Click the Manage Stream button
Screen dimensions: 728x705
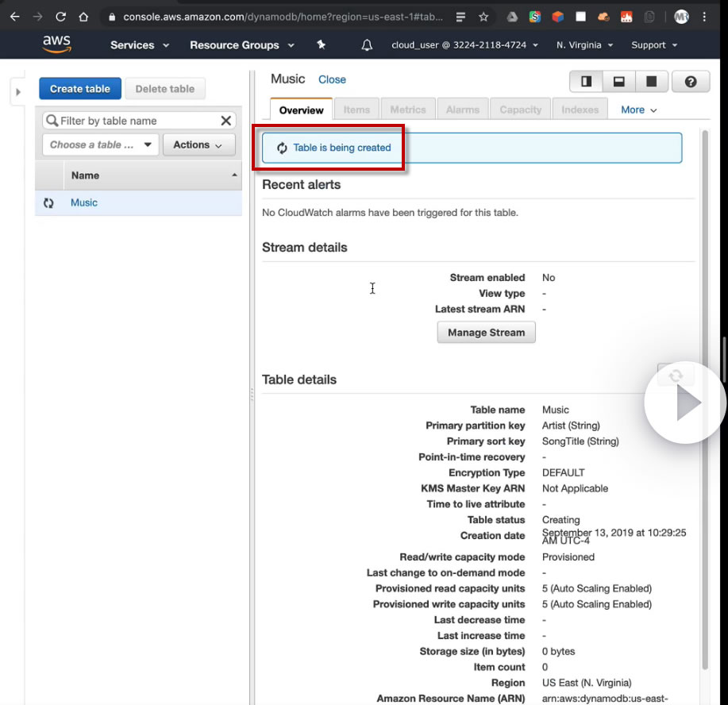[x=486, y=333]
